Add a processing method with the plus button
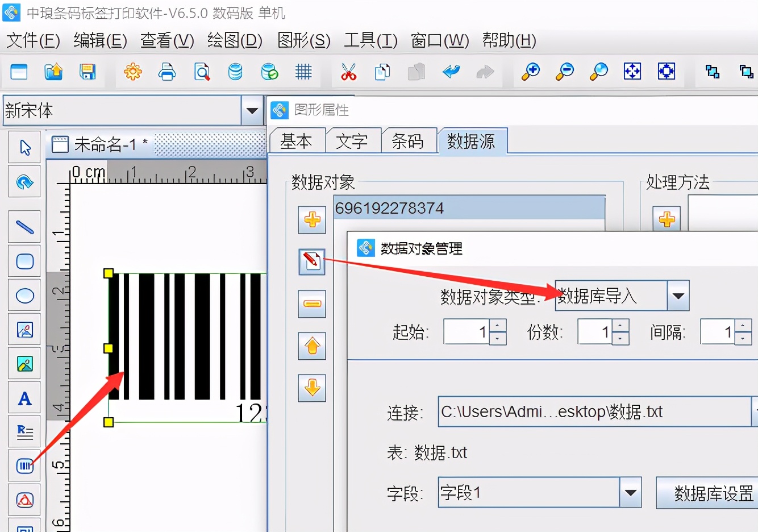This screenshot has width=758, height=532. [667, 219]
